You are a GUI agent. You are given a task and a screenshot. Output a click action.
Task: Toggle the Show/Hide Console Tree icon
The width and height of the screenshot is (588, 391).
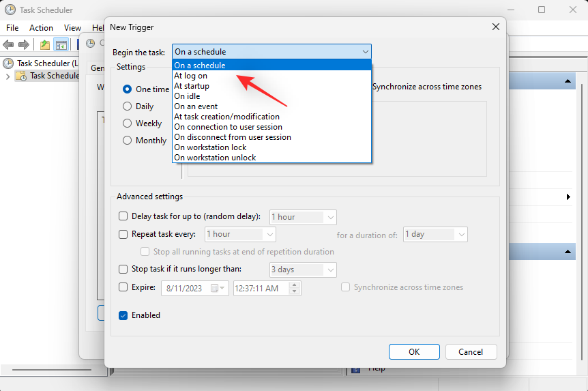tap(61, 45)
